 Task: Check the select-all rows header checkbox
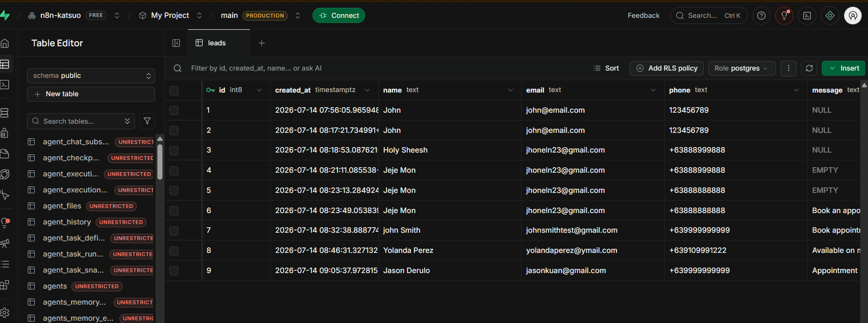(x=174, y=91)
